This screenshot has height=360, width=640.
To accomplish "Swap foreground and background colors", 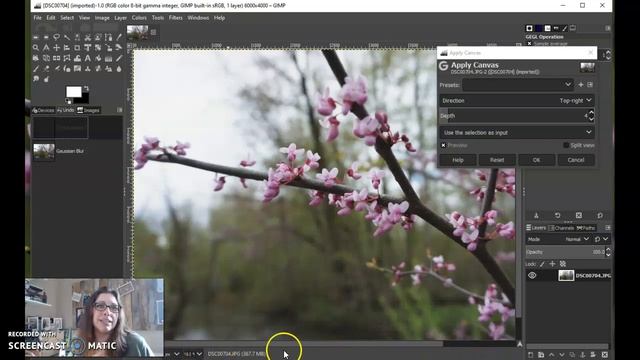I will [87, 89].
